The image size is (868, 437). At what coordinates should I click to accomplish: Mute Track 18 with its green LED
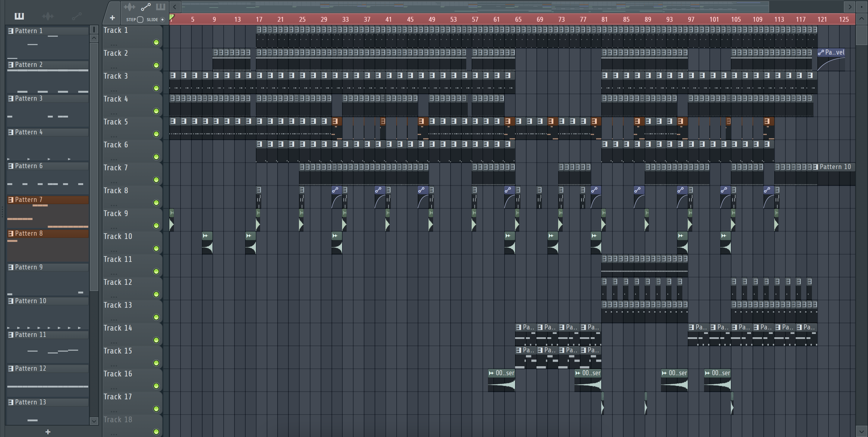click(x=156, y=432)
